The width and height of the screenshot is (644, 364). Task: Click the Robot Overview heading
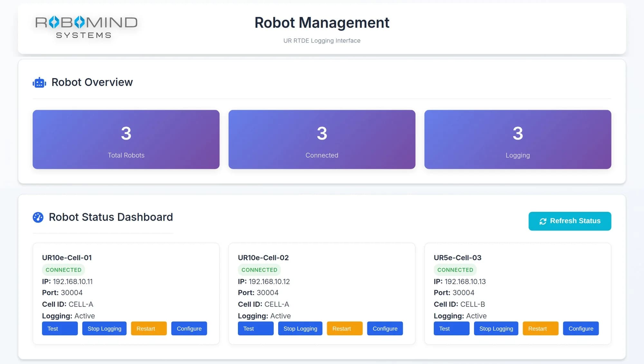pos(92,82)
